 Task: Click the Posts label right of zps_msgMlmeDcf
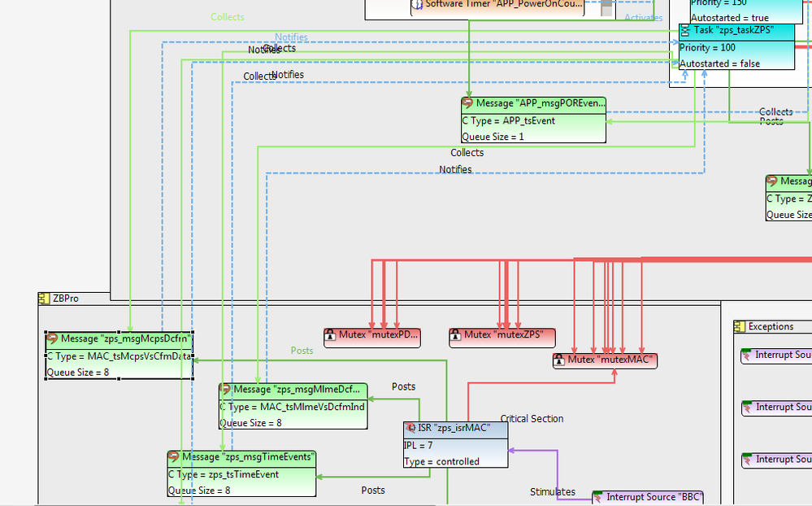pyautogui.click(x=403, y=386)
